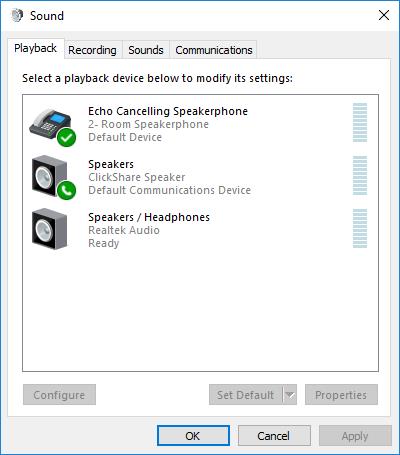
Task: Click the Cancel button
Action: click(274, 436)
